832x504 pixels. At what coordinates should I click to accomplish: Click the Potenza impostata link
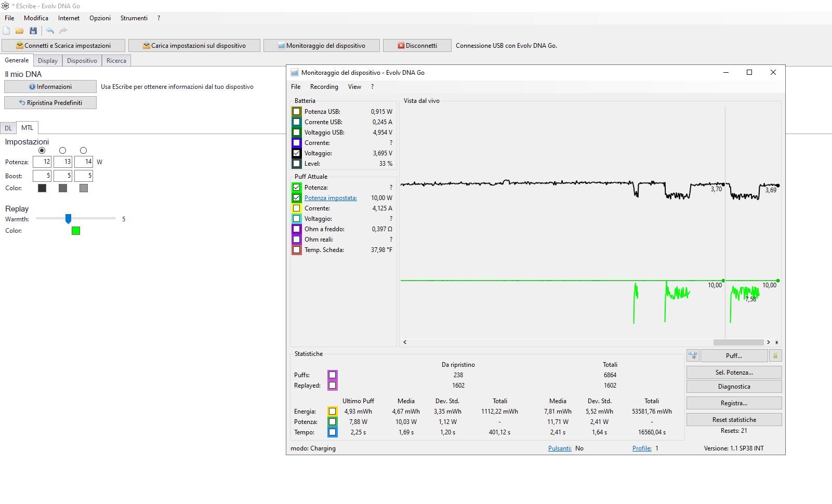click(331, 198)
